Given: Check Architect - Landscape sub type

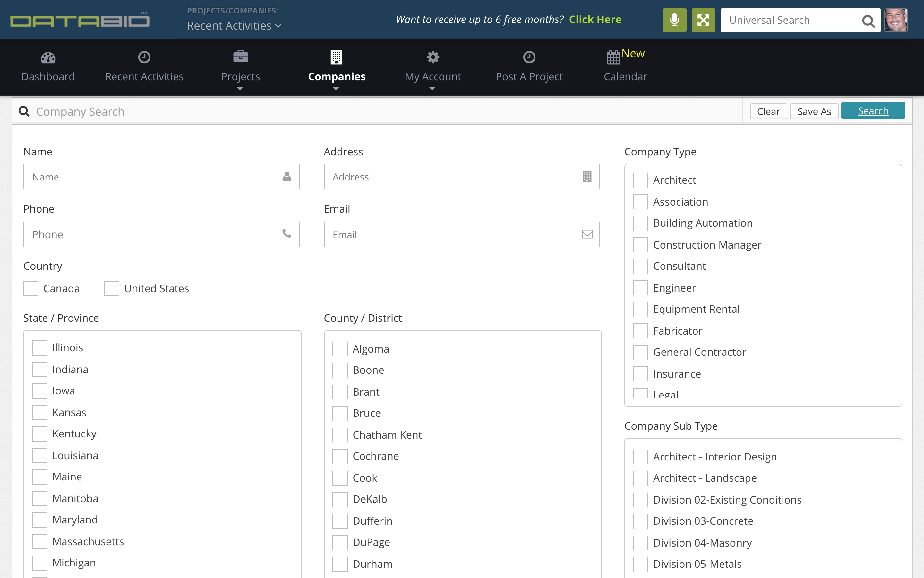Looking at the screenshot, I should tap(640, 478).
